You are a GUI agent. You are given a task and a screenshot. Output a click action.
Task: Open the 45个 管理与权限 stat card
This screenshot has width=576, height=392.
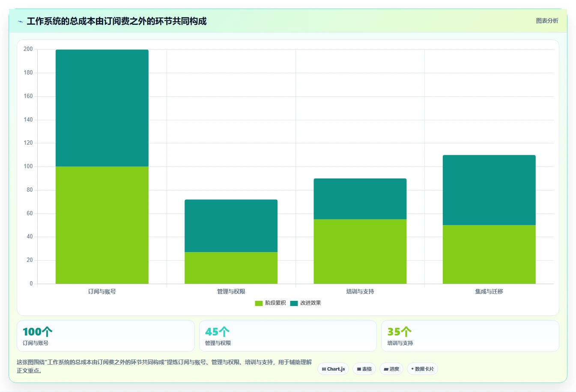(x=288, y=336)
